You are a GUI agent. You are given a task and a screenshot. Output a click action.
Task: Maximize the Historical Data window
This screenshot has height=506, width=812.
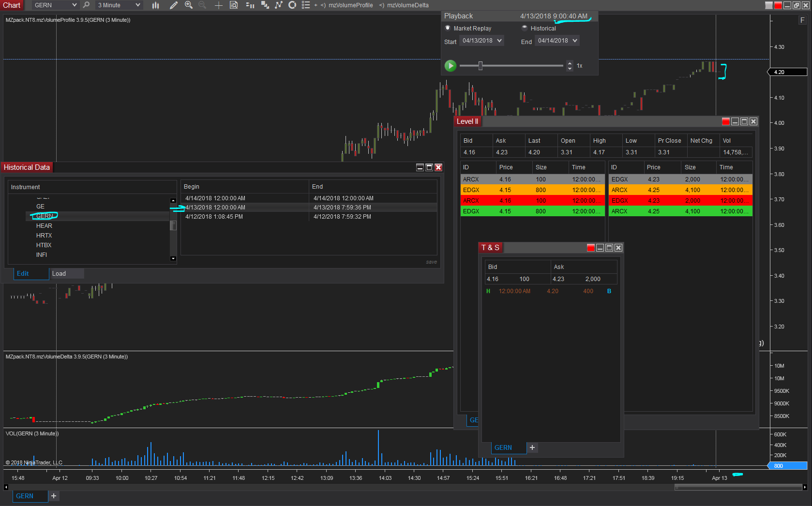pyautogui.click(x=429, y=167)
